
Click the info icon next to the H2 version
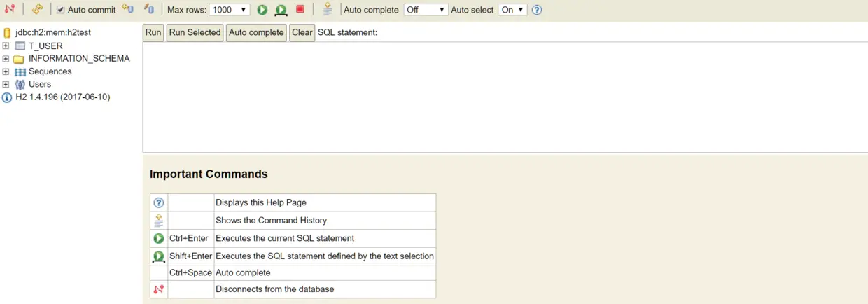7,97
